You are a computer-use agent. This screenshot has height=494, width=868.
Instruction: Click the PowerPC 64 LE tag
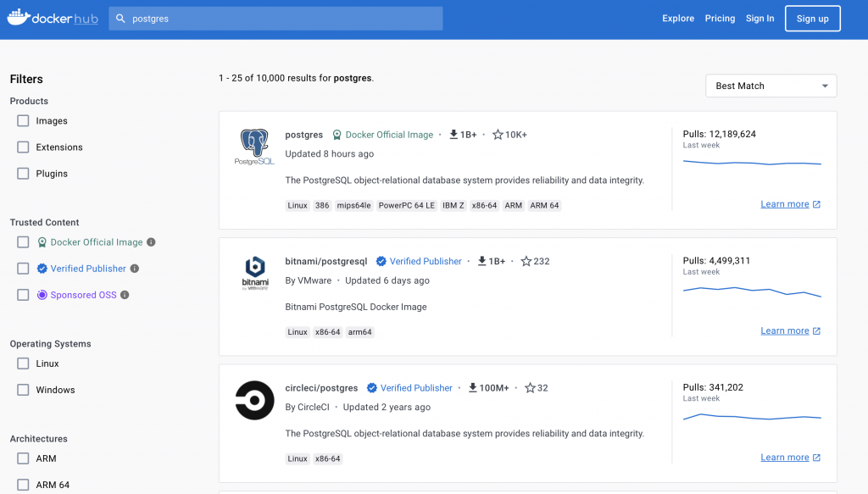click(x=406, y=205)
